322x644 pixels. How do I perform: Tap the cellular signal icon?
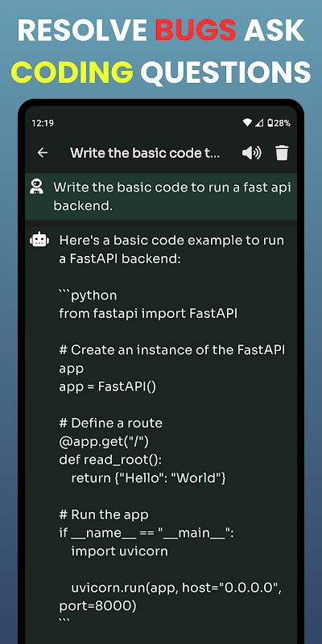coord(258,122)
